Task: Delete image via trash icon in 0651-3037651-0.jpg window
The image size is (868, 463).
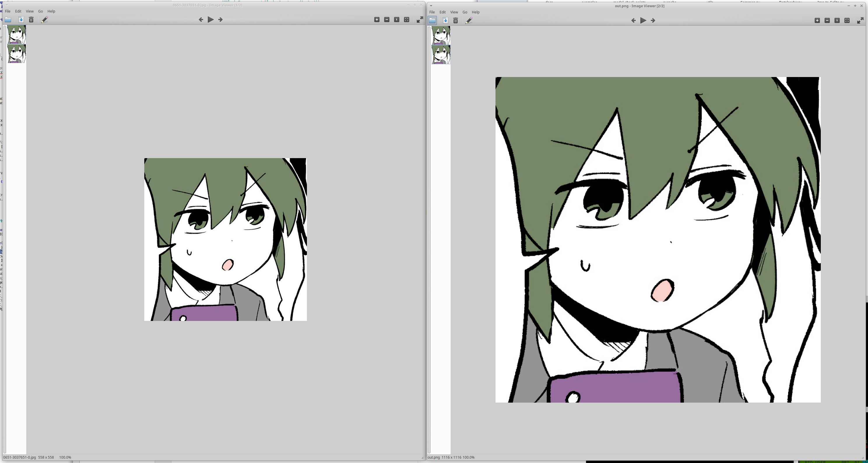Action: tap(31, 20)
